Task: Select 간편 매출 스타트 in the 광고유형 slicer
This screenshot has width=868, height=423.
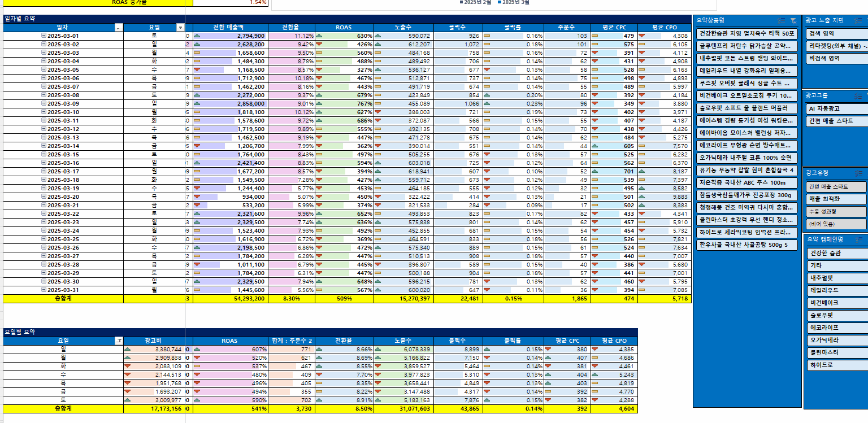Action: 836,186
